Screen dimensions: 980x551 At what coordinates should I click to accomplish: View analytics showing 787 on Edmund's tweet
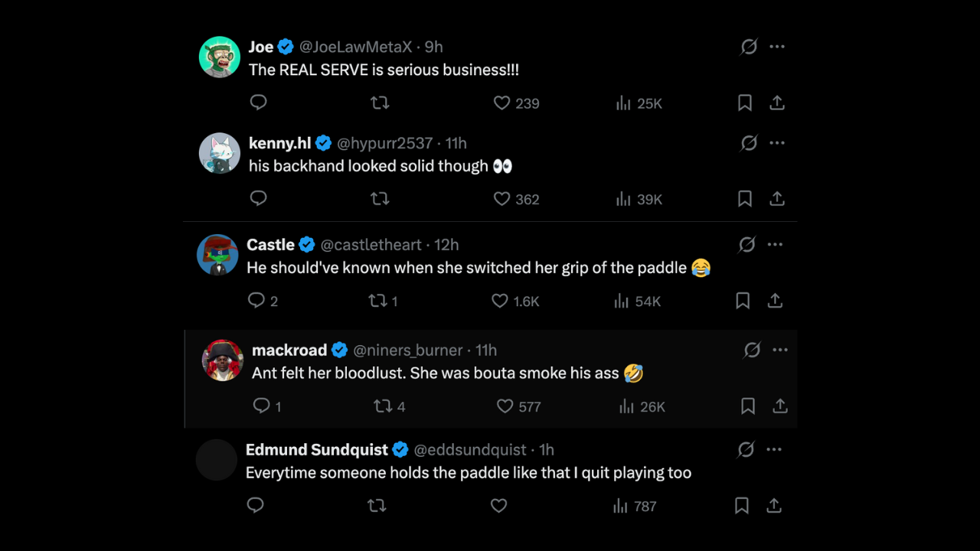click(x=633, y=505)
